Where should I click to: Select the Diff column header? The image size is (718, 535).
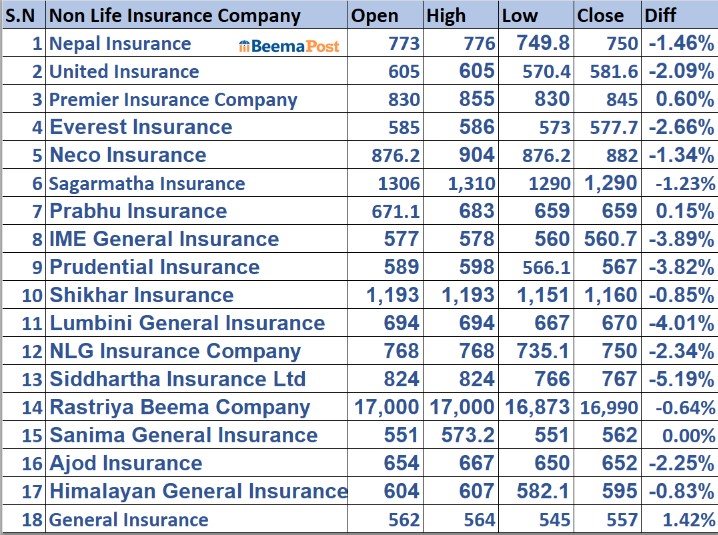click(x=661, y=15)
